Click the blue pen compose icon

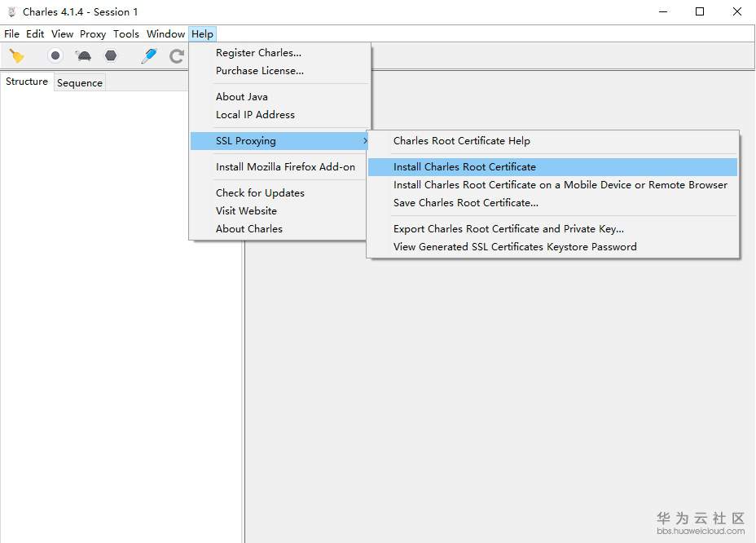point(149,56)
